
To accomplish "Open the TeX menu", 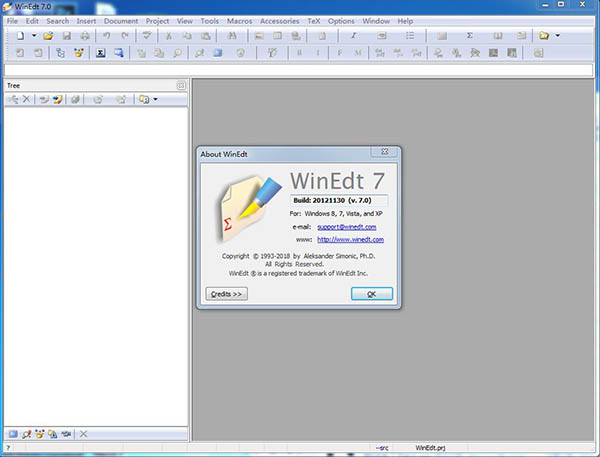I will coord(314,21).
